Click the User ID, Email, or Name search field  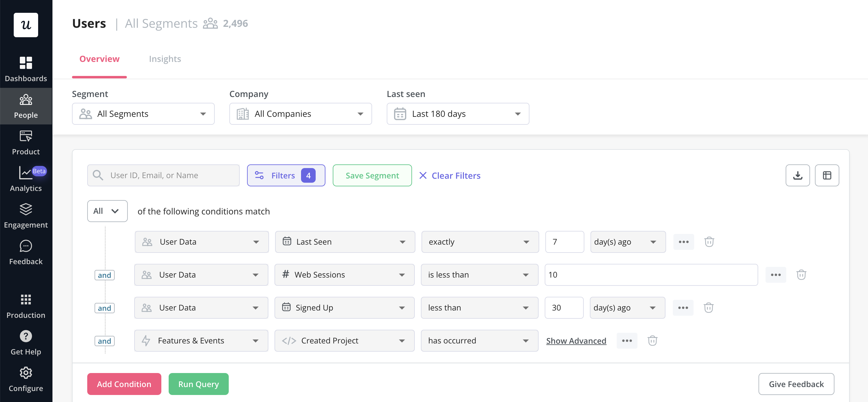point(163,175)
